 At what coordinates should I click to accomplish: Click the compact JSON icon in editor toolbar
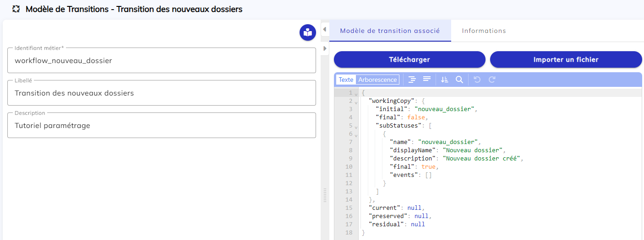point(426,80)
